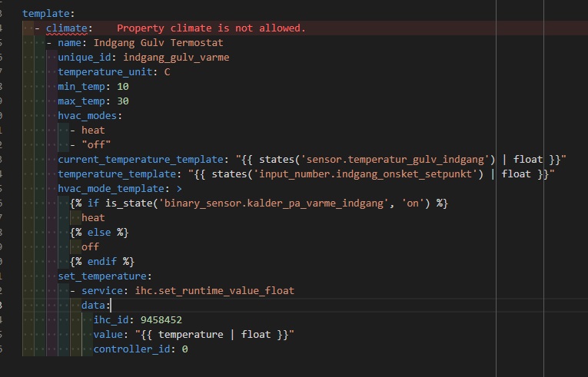
Task: Click 'binary_sensor.kalder_pa_varme_indgang' string
Action: (x=274, y=203)
